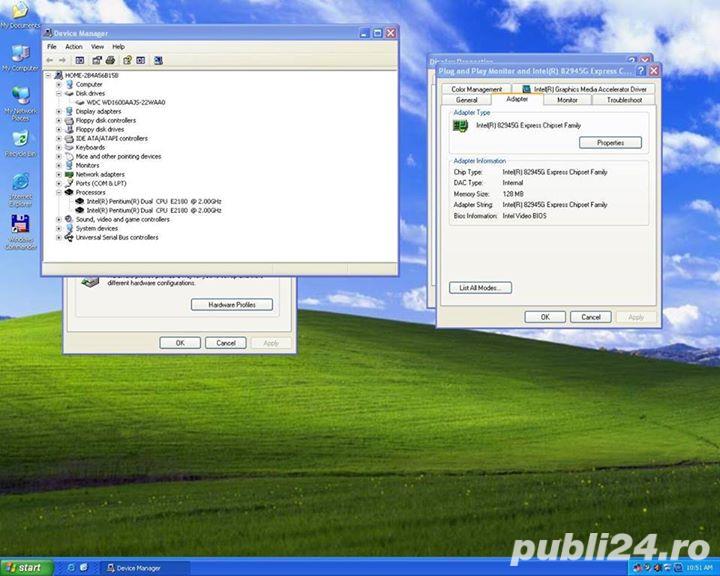Click OK in the adapter properties dialog
Viewport: 720px width, 576px height.
pos(545,317)
